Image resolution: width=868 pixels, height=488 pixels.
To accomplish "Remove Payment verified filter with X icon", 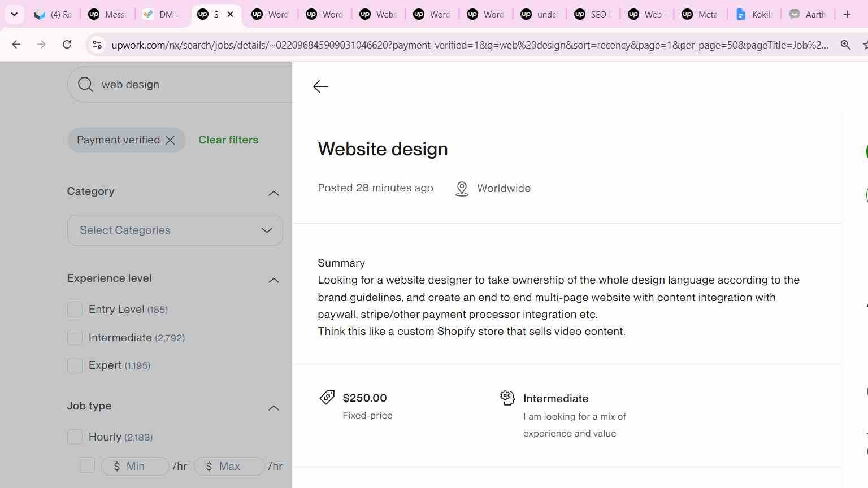I will (170, 140).
